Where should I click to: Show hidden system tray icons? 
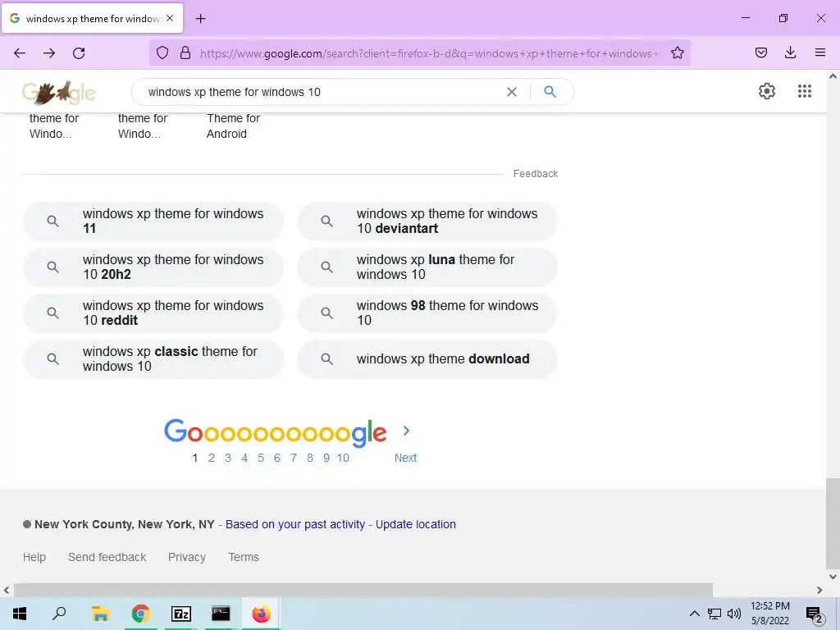[x=694, y=614]
